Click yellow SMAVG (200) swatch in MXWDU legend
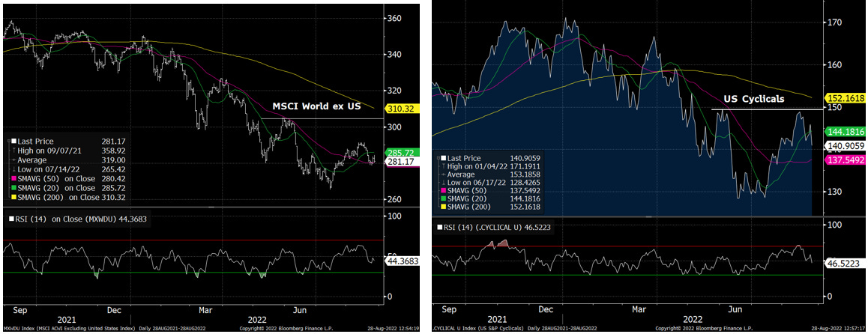This screenshot has height=334, width=868. click(x=13, y=198)
